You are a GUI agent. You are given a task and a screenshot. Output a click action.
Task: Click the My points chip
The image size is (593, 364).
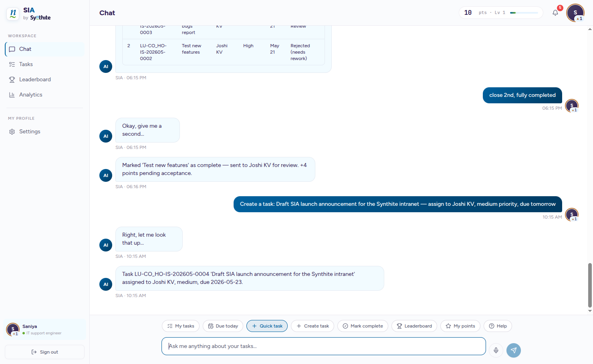click(x=460, y=326)
